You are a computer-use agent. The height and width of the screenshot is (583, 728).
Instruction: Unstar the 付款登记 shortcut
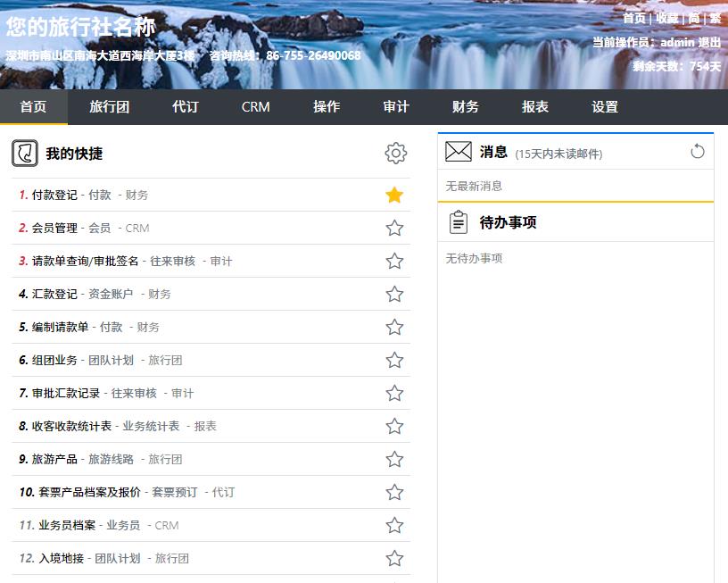click(394, 195)
